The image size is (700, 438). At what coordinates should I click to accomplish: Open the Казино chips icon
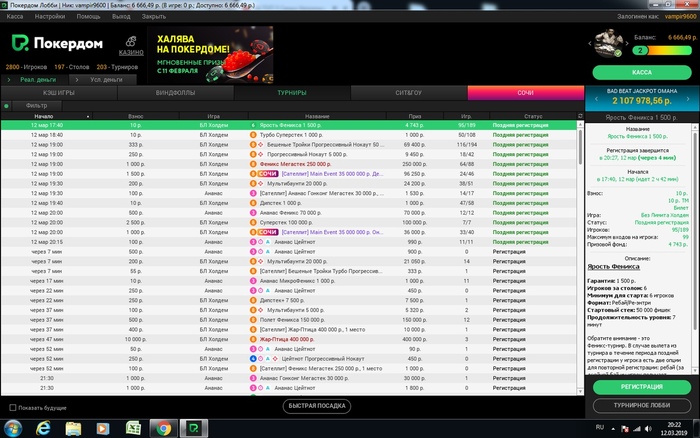(x=131, y=42)
